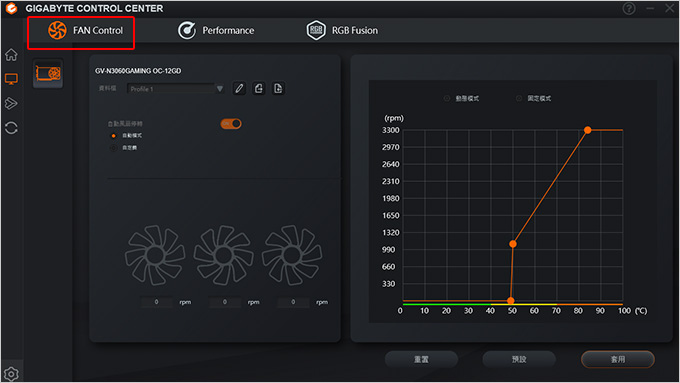Viewport: 680px width, 383px height.
Task: Click the Gigabyte logo icon
Action: (11, 8)
